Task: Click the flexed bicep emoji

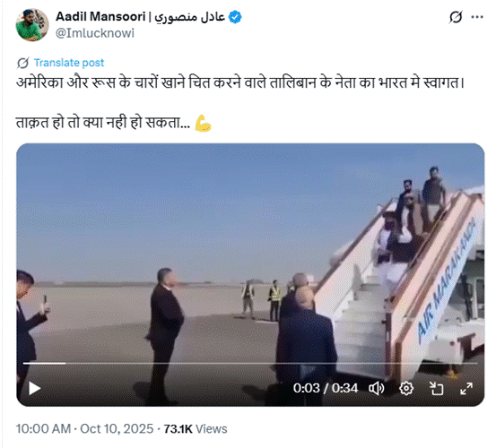Action: click(x=203, y=123)
